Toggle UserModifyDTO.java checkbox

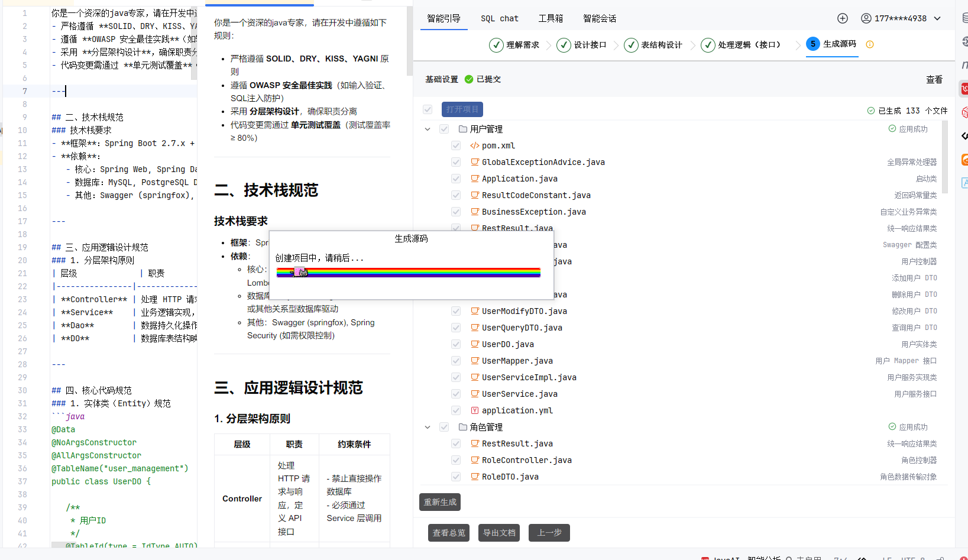coord(456,311)
